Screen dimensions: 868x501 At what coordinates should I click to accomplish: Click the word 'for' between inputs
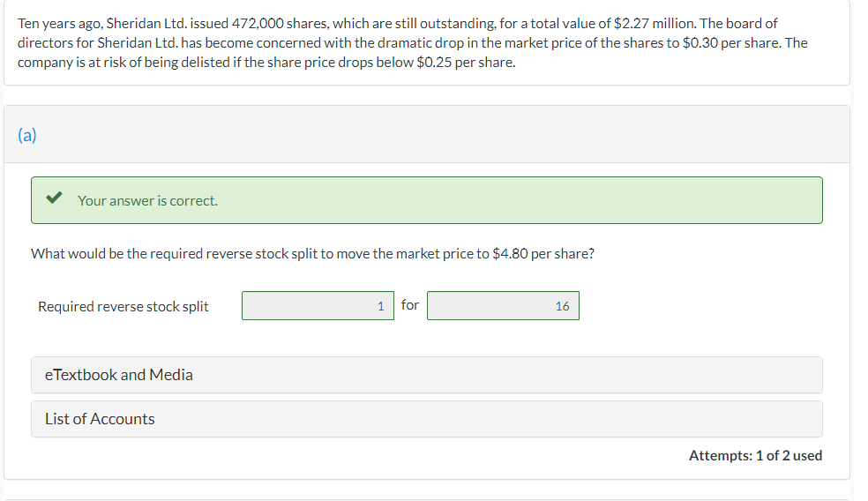pos(409,304)
